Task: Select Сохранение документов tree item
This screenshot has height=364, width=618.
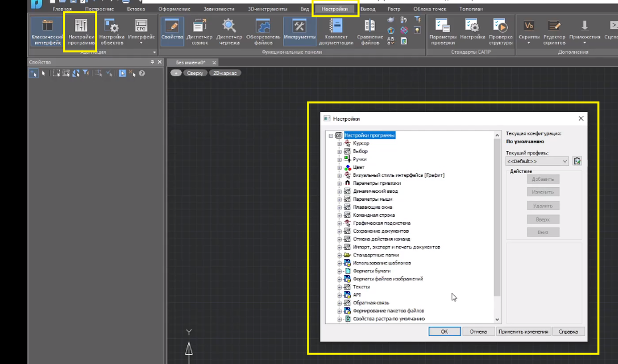Action: coord(381,231)
